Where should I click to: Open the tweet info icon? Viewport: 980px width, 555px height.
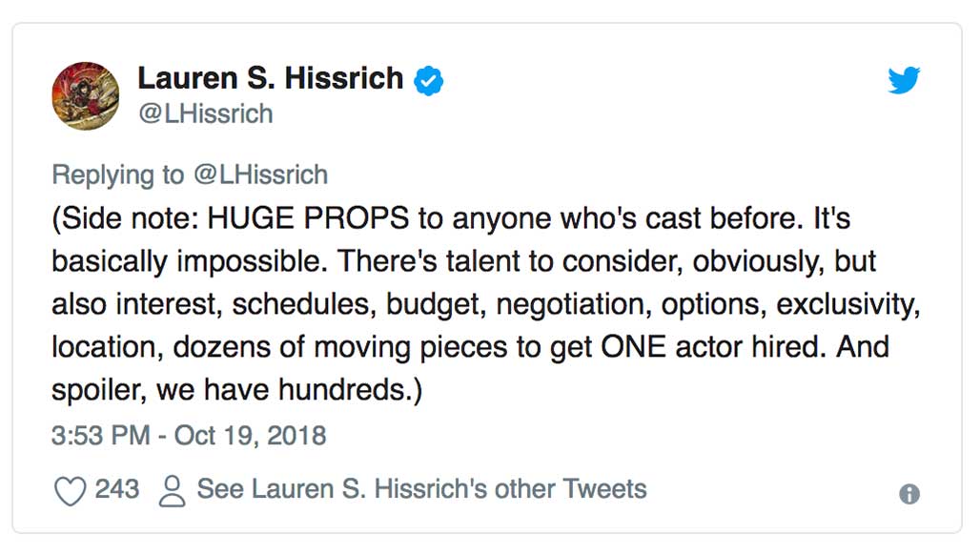click(909, 494)
